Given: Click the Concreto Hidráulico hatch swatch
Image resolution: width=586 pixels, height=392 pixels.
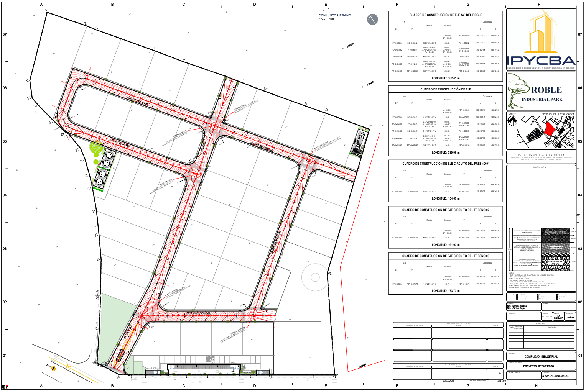Looking at the screenshot, I should click(x=556, y=232).
